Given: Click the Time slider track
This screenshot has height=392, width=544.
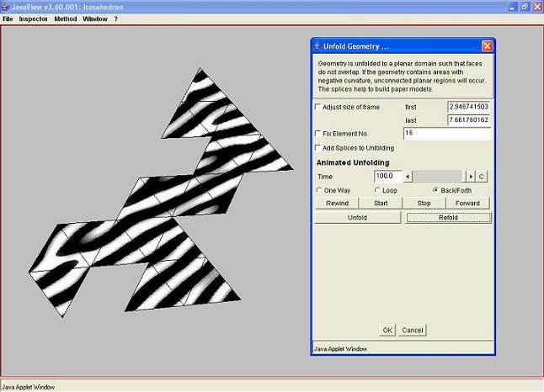Looking at the screenshot, I should 438,177.
